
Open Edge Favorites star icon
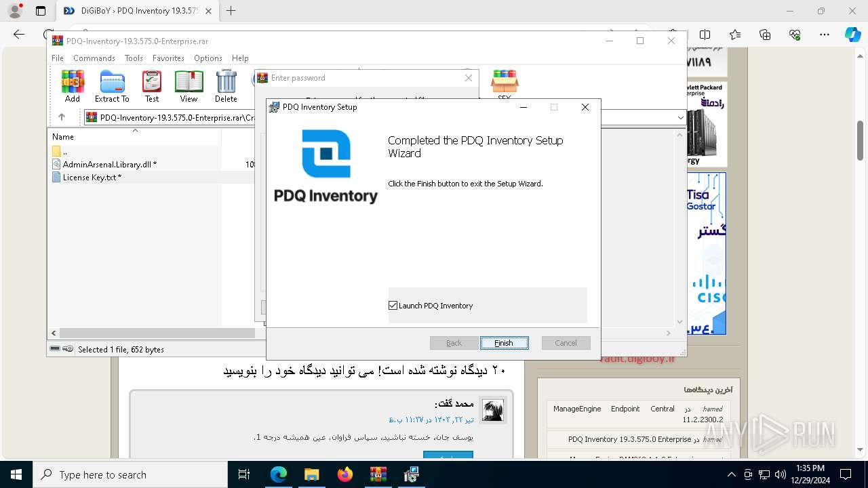pyautogui.click(x=735, y=35)
